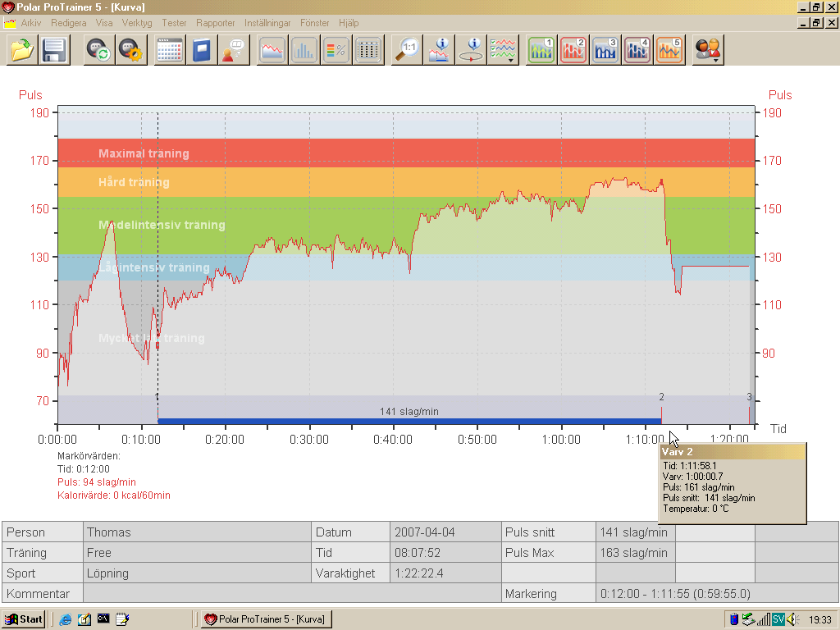
Task: Save using the floppy disk icon
Action: pyautogui.click(x=54, y=50)
